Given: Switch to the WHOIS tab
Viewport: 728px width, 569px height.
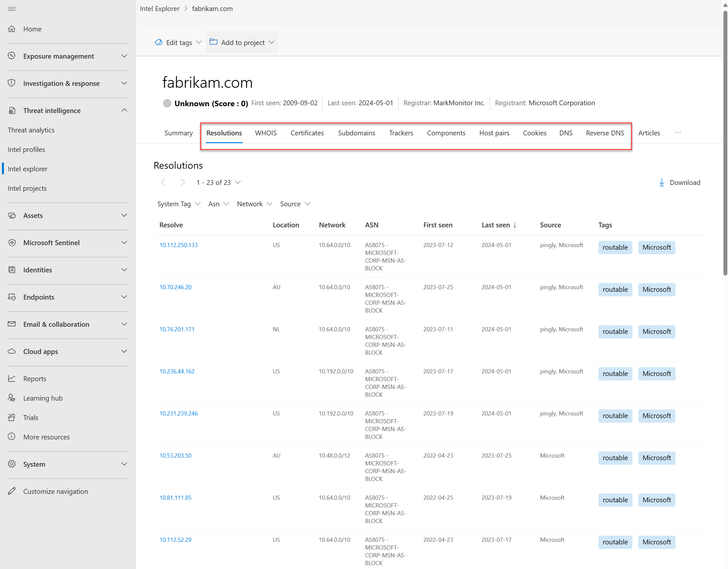Looking at the screenshot, I should [x=266, y=133].
